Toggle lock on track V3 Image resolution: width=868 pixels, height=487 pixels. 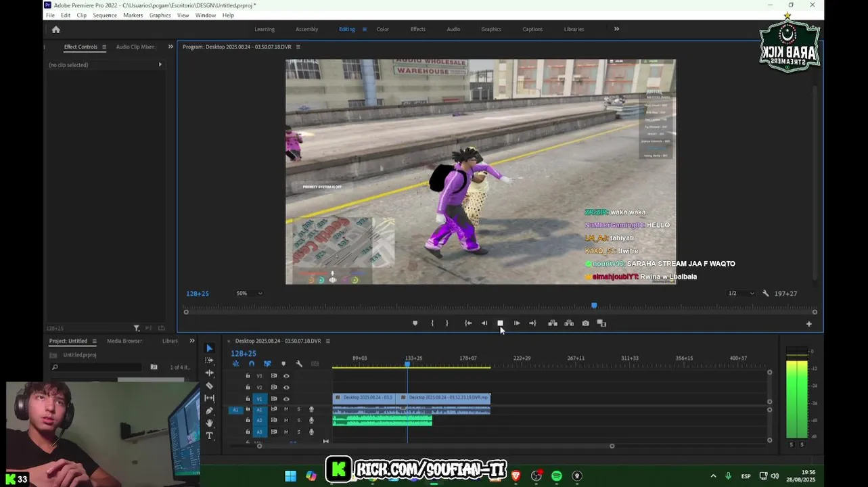248,376
